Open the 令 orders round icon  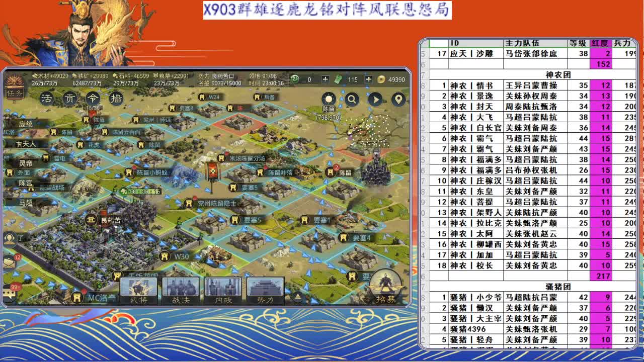(93, 99)
